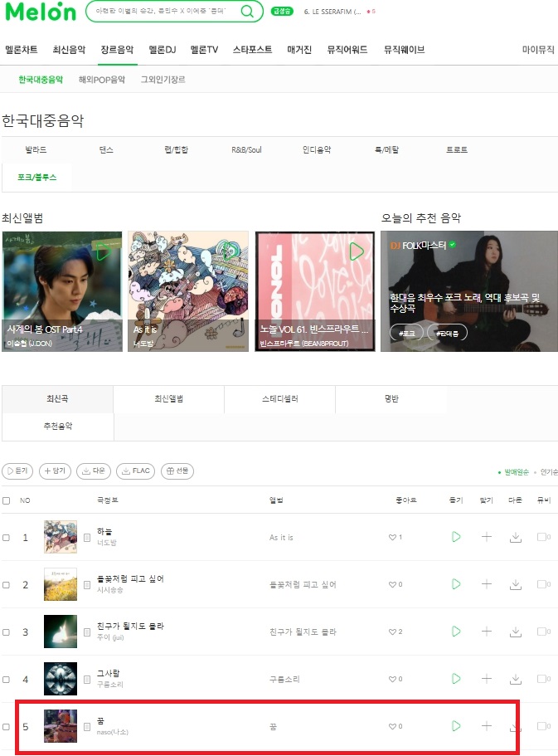The height and width of the screenshot is (756, 558).
Task: Click the FLAC download button
Action: (x=135, y=471)
